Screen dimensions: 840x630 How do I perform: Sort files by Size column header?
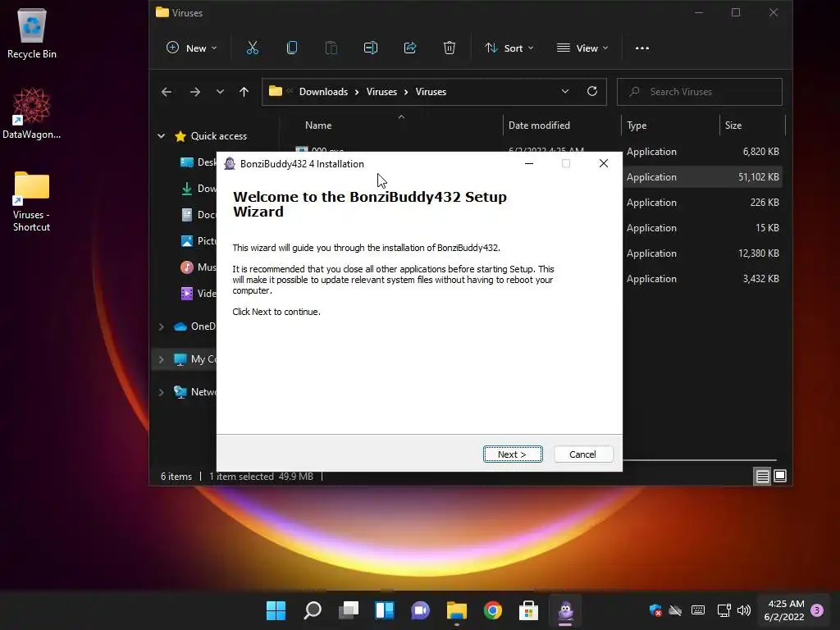coord(733,126)
